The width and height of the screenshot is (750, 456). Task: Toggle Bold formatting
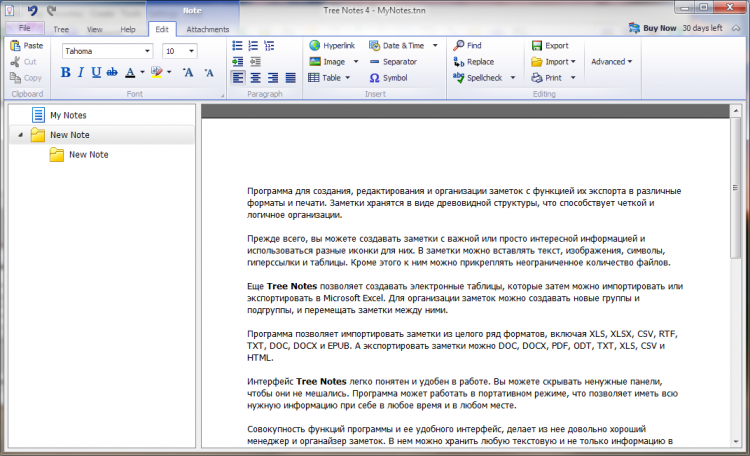pos(66,72)
